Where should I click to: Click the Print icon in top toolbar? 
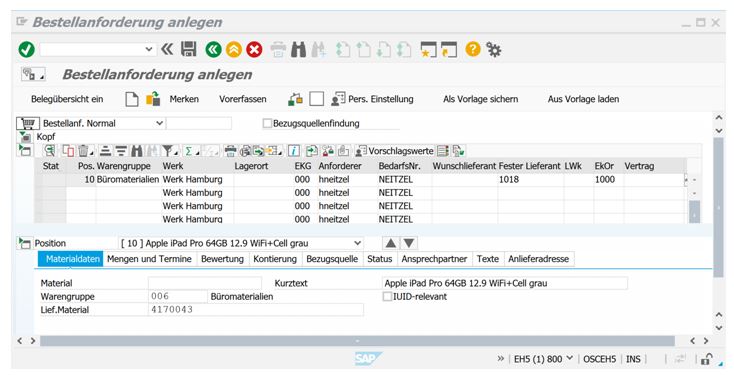click(x=278, y=49)
